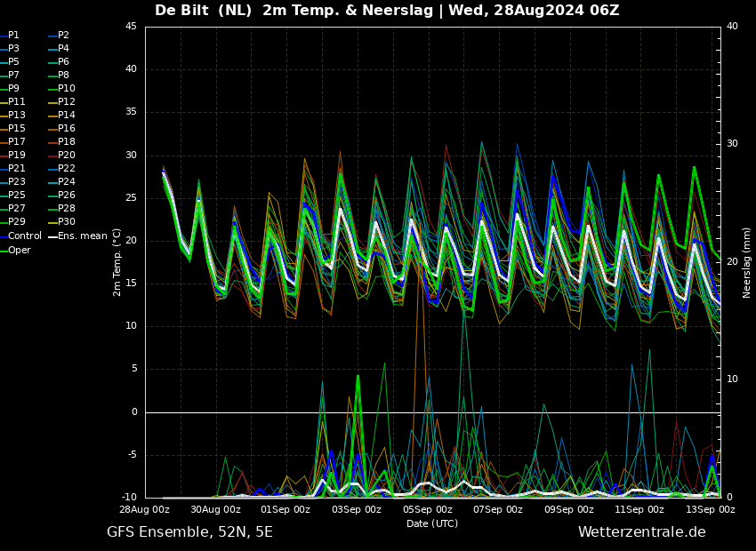Click the Control legend entry
This screenshot has width=756, height=551.
click(21, 236)
